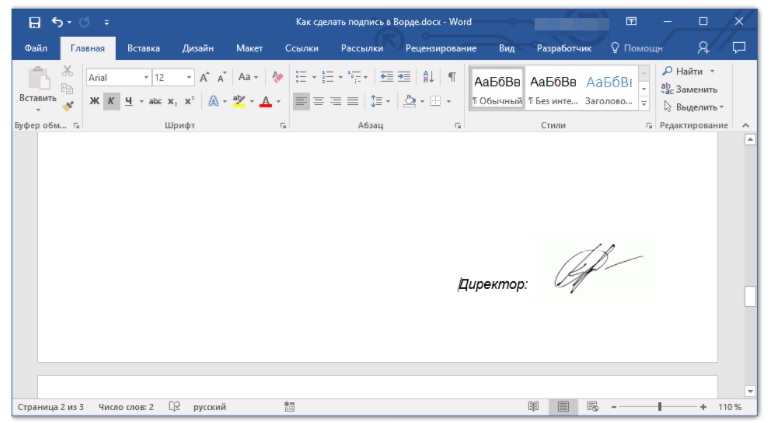
Task: Click the superscript x² icon
Action: (189, 101)
